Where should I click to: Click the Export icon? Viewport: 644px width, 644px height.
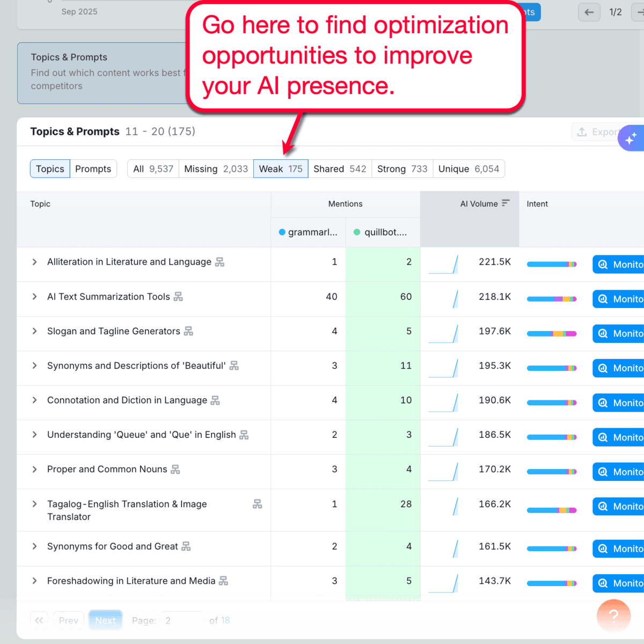(x=582, y=131)
